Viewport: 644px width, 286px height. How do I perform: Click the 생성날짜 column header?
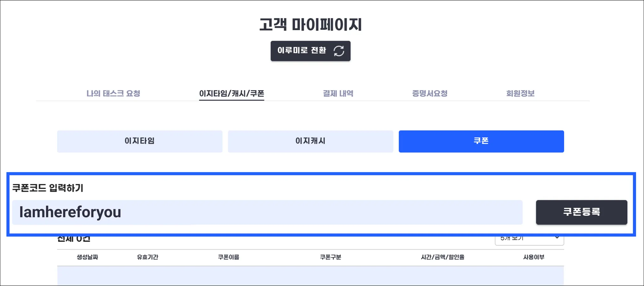click(87, 257)
